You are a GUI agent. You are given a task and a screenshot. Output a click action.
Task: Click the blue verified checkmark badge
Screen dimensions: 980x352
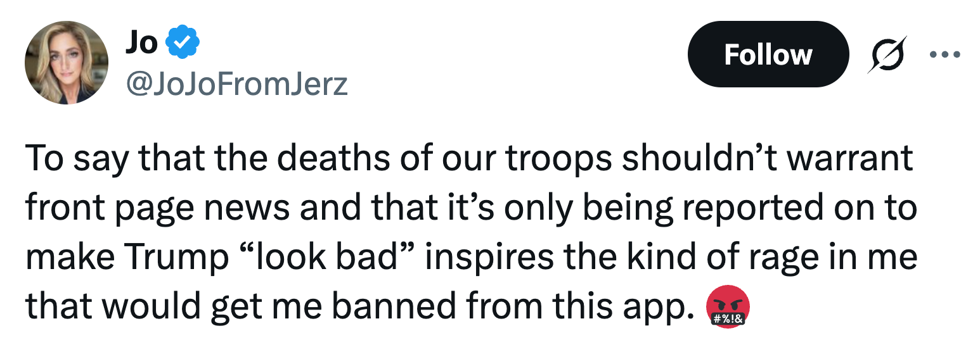(x=183, y=42)
